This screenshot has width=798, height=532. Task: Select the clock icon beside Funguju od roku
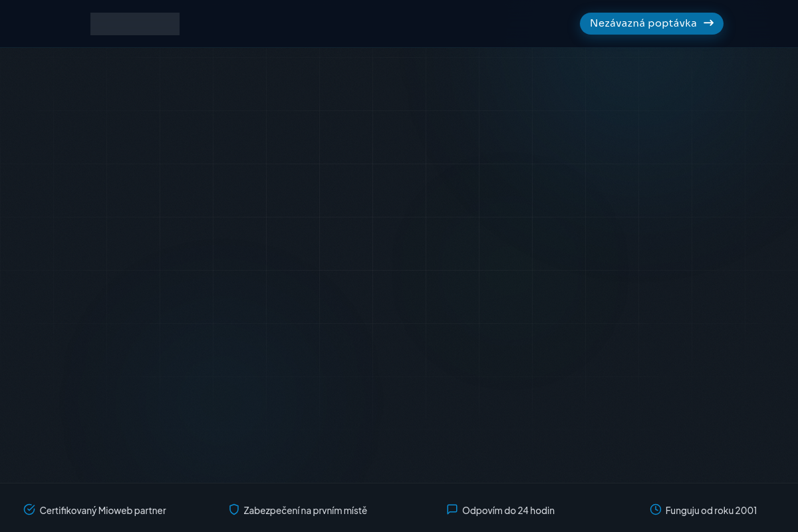coord(656,509)
